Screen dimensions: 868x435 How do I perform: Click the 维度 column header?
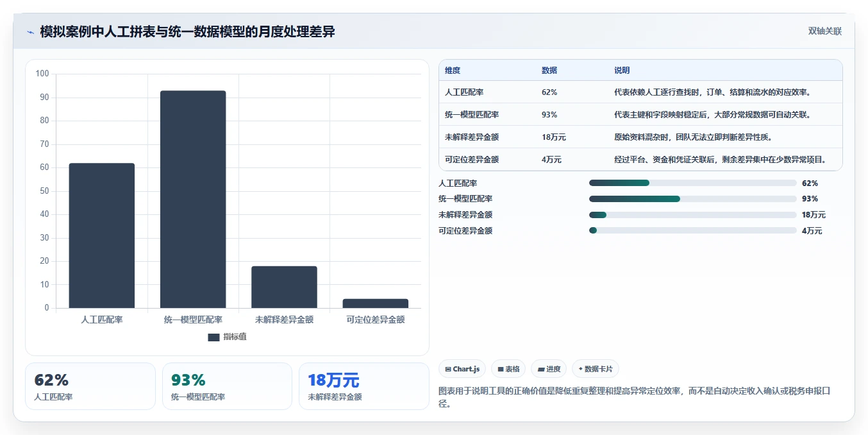pos(453,71)
